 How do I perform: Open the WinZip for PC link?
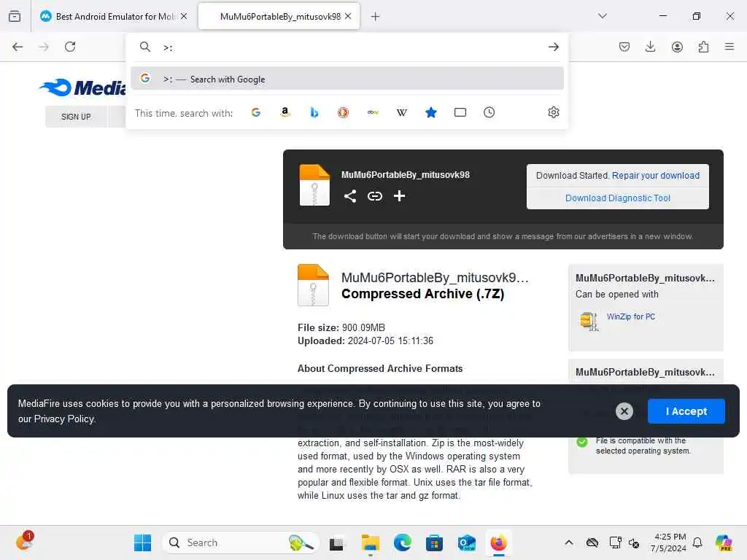pyautogui.click(x=631, y=316)
